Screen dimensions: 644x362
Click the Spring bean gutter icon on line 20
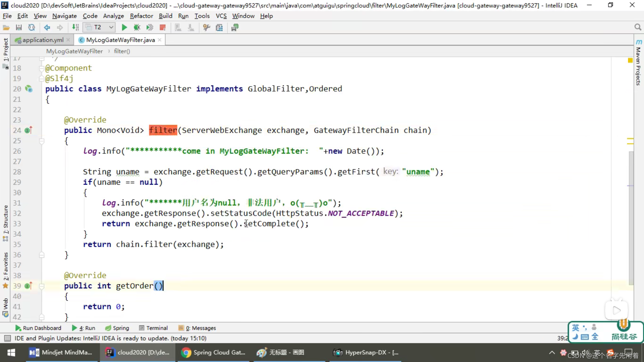coord(29,89)
